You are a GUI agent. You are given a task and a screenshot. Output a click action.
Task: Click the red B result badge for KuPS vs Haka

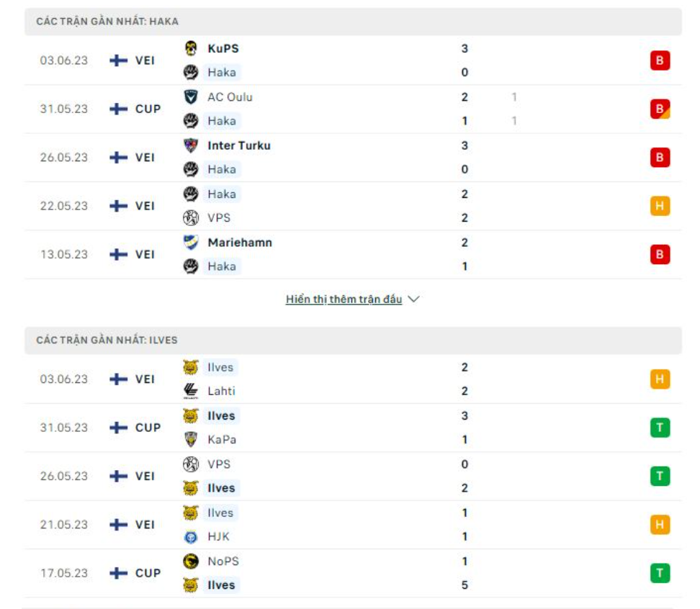pos(660,60)
